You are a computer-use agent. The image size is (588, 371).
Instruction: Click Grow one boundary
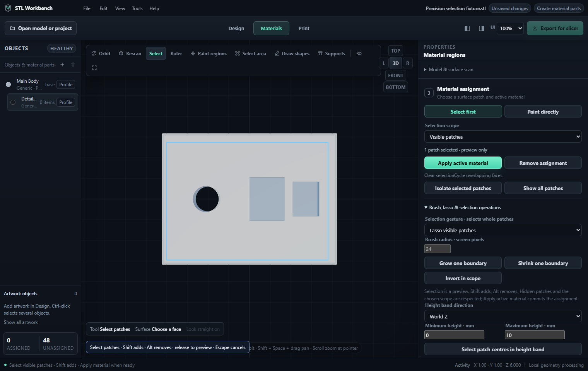(x=463, y=263)
